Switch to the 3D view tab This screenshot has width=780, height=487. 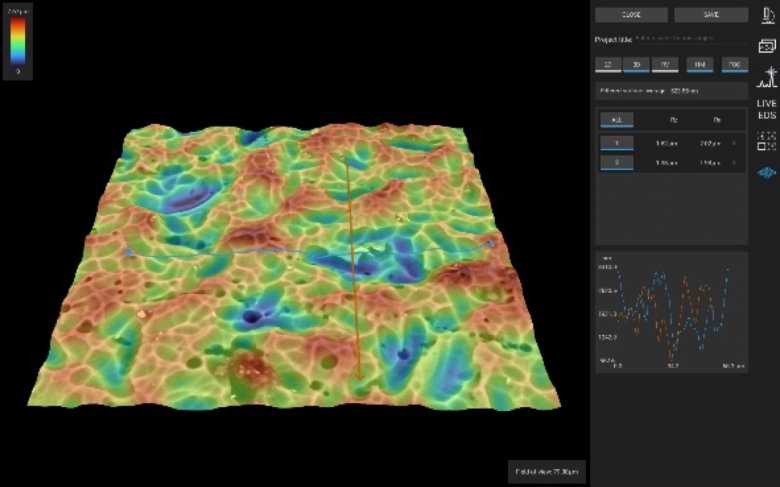pos(634,65)
